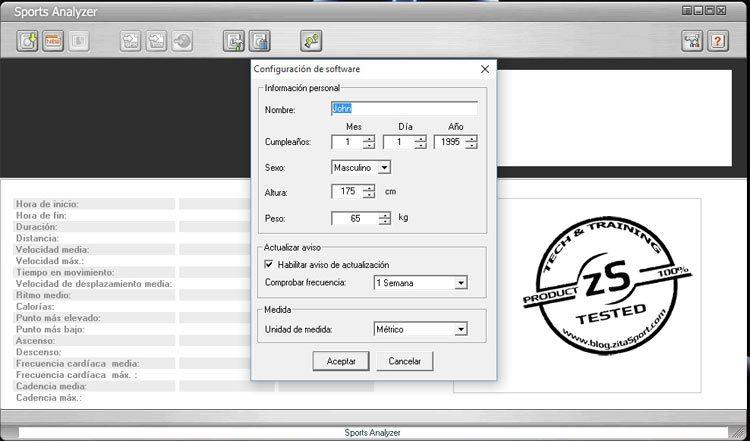Click the watch icon with green upload arrow
Image resolution: width=750 pixels, height=441 pixels.
(234, 41)
